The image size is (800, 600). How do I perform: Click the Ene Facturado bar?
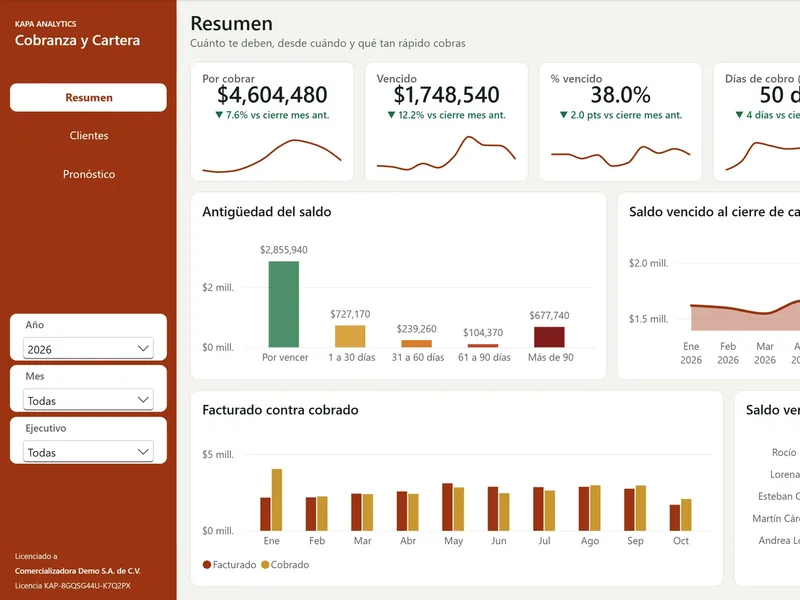coord(265,514)
